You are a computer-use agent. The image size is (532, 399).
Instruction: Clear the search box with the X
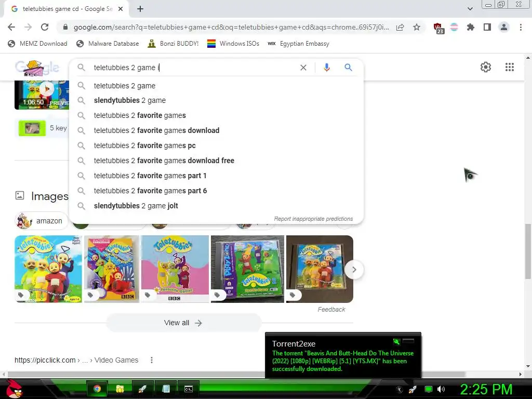pos(303,68)
